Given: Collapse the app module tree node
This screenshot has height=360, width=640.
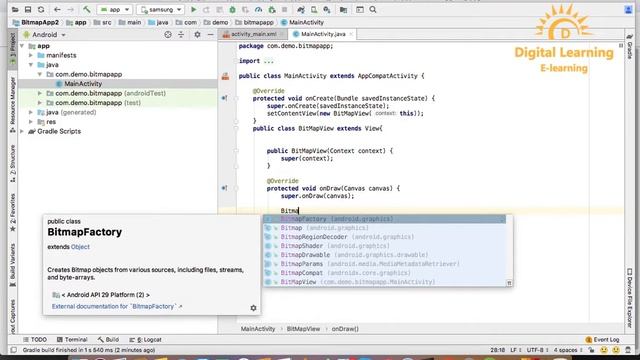Looking at the screenshot, I should pyautogui.click(x=22, y=46).
